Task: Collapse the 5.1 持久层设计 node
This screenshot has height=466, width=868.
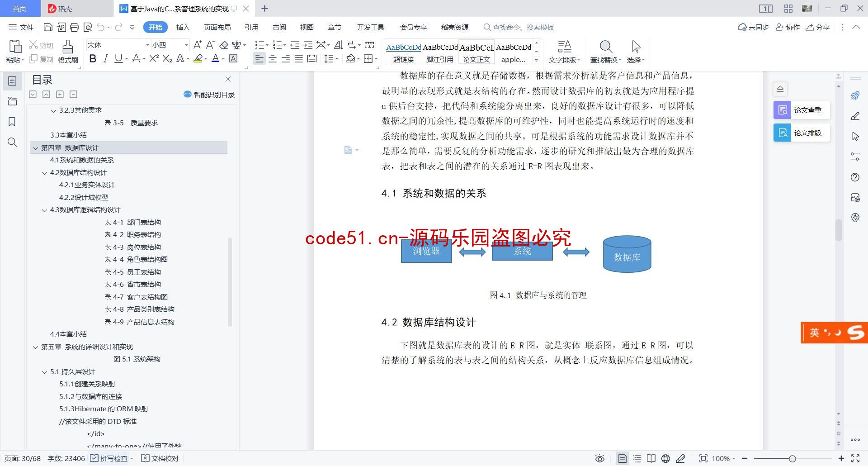Action: click(44, 372)
